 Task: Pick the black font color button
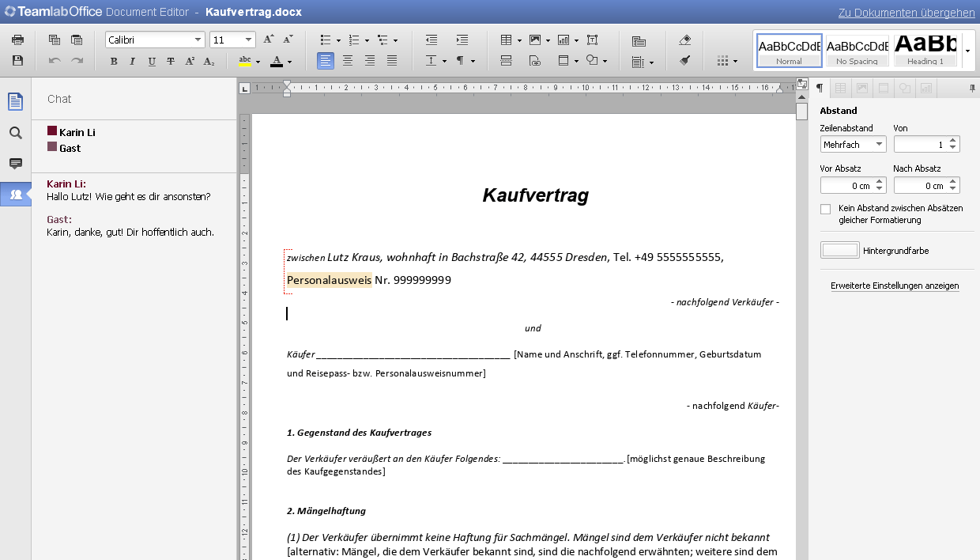tap(277, 61)
